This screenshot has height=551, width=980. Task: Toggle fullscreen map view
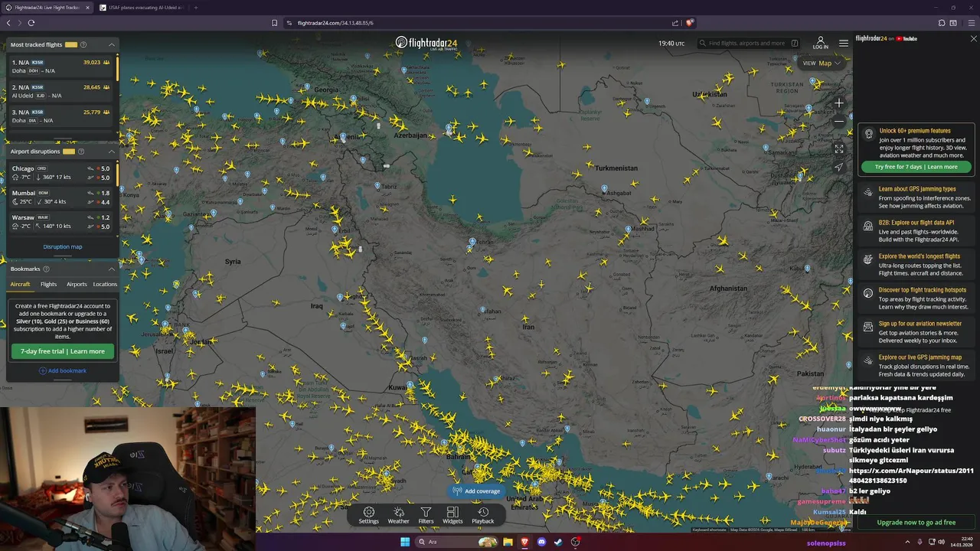pyautogui.click(x=839, y=148)
